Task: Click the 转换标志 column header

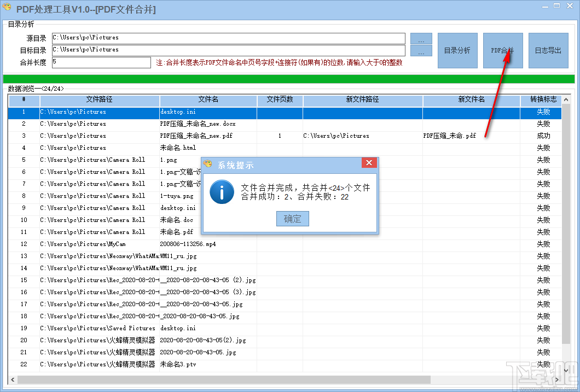Action: point(543,100)
